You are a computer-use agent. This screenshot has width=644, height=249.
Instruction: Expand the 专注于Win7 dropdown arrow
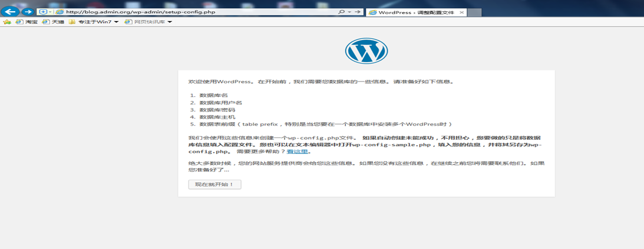click(116, 22)
